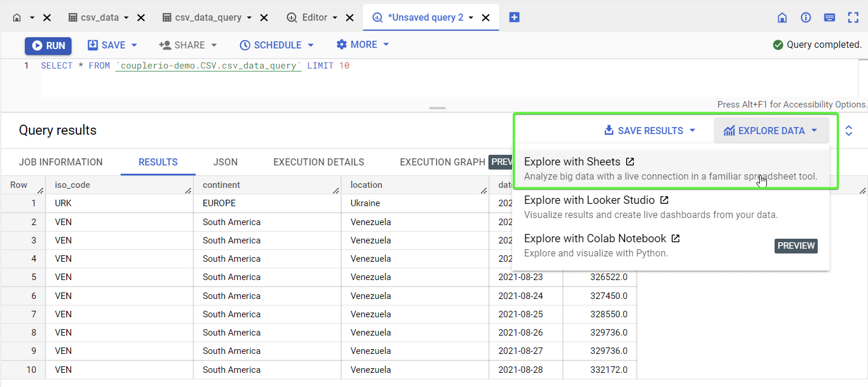Grab the iso_code column resize handle
868x387 pixels.
(189, 190)
